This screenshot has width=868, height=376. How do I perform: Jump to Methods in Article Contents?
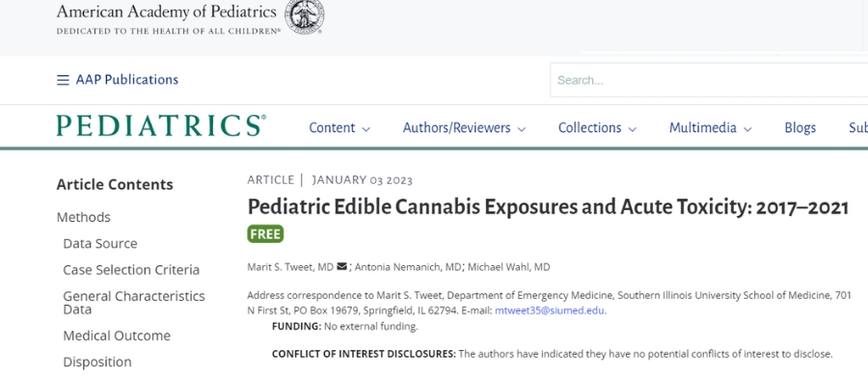[84, 217]
